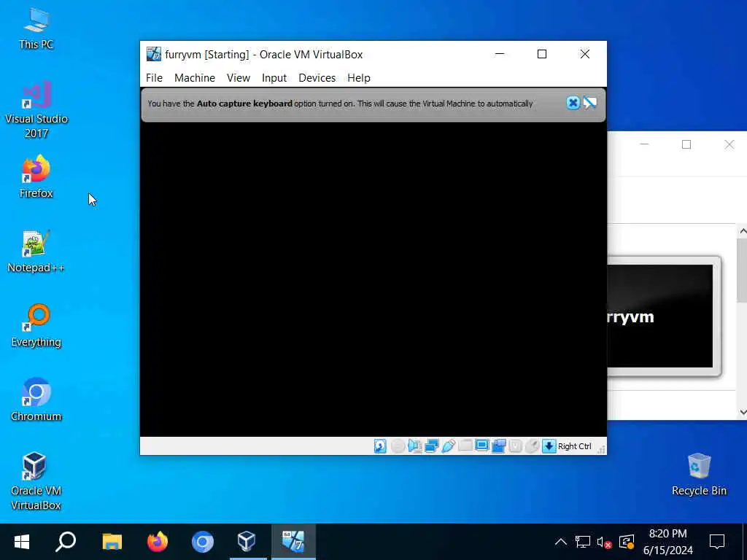Select the Everything desktop shortcut

tap(36, 326)
